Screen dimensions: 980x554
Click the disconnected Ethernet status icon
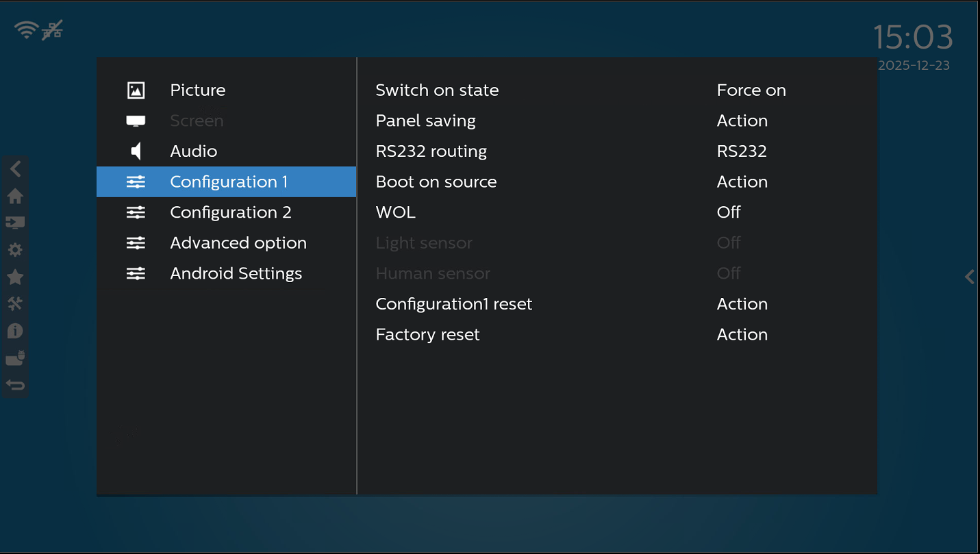[52, 30]
